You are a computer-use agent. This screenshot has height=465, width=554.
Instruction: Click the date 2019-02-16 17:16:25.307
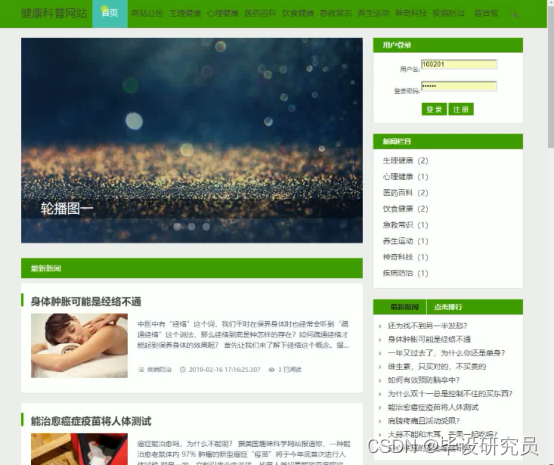(224, 370)
